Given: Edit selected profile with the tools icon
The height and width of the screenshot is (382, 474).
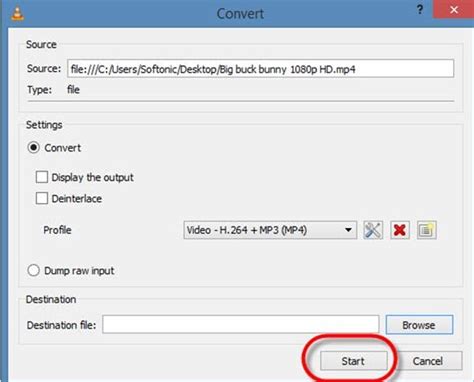Looking at the screenshot, I should tap(373, 230).
